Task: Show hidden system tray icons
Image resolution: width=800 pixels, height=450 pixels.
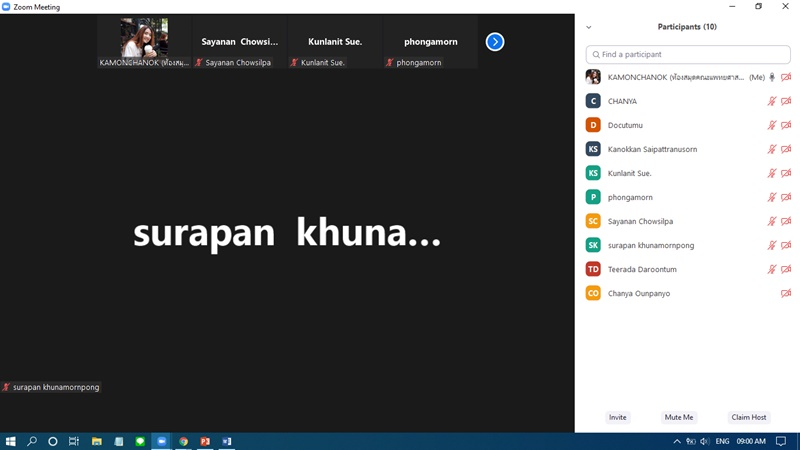Action: tap(677, 441)
